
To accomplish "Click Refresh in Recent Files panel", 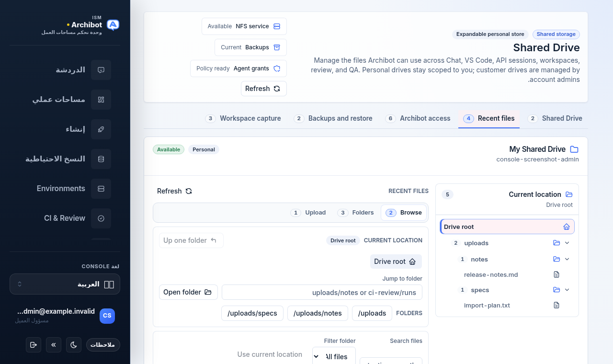I will coord(175,191).
